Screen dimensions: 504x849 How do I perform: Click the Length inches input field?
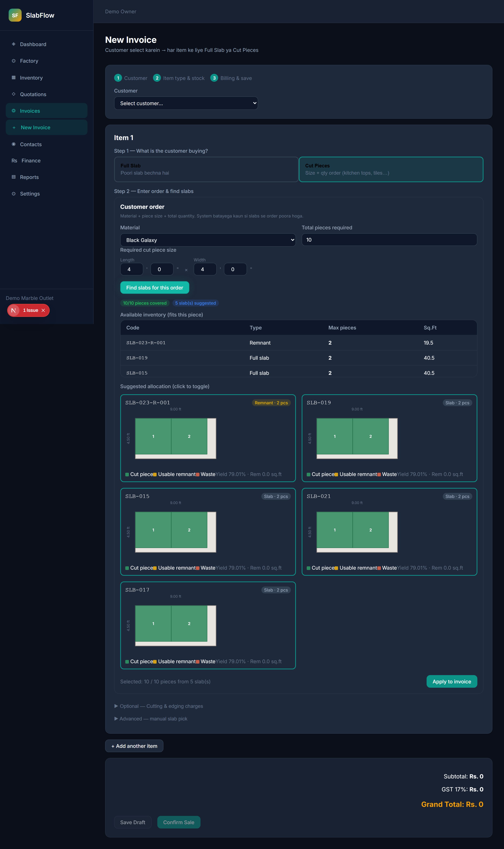162,269
